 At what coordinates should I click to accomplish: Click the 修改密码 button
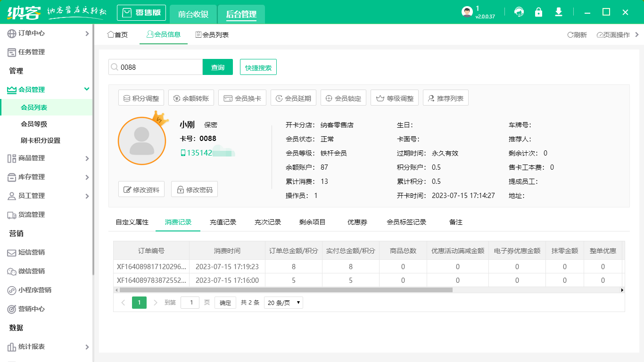(x=194, y=189)
